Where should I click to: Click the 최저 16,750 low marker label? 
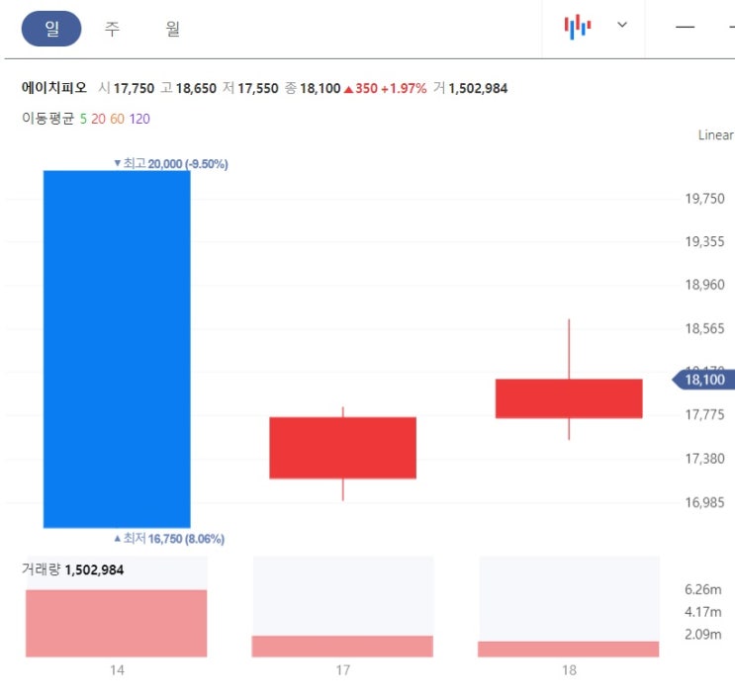click(x=169, y=539)
